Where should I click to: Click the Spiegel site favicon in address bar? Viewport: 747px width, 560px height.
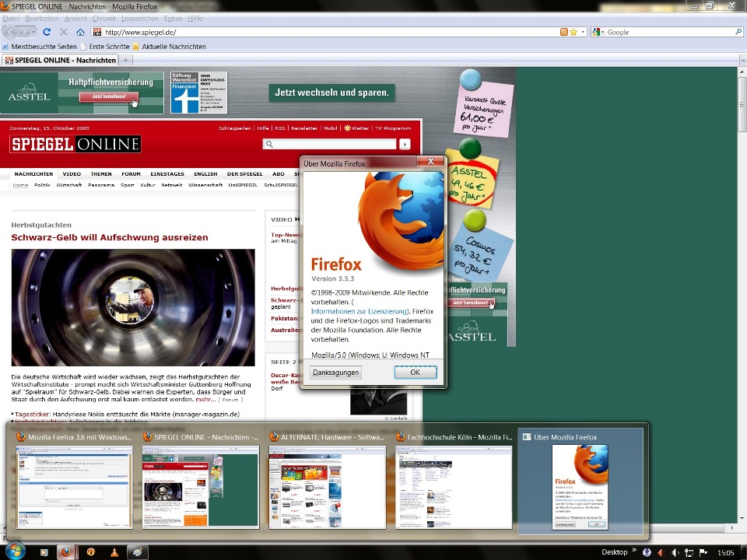97,32
